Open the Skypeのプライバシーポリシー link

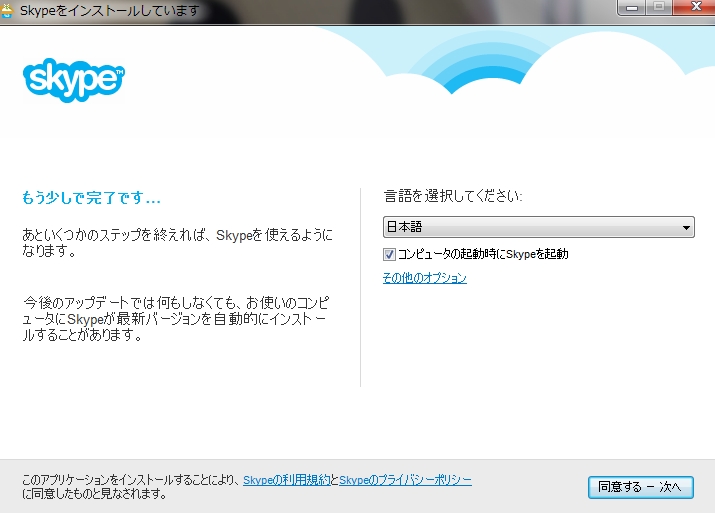click(x=405, y=481)
